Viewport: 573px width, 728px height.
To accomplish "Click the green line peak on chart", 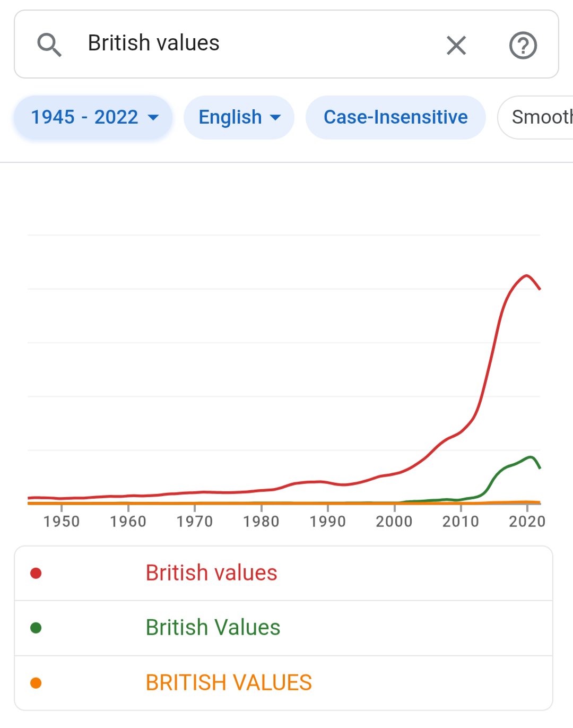I will pos(530,457).
